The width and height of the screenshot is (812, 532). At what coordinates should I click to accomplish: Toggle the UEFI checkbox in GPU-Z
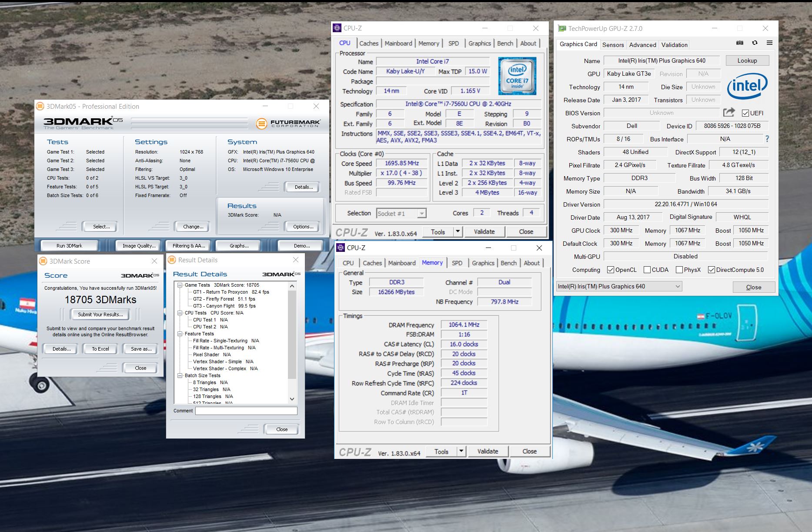pos(745,113)
